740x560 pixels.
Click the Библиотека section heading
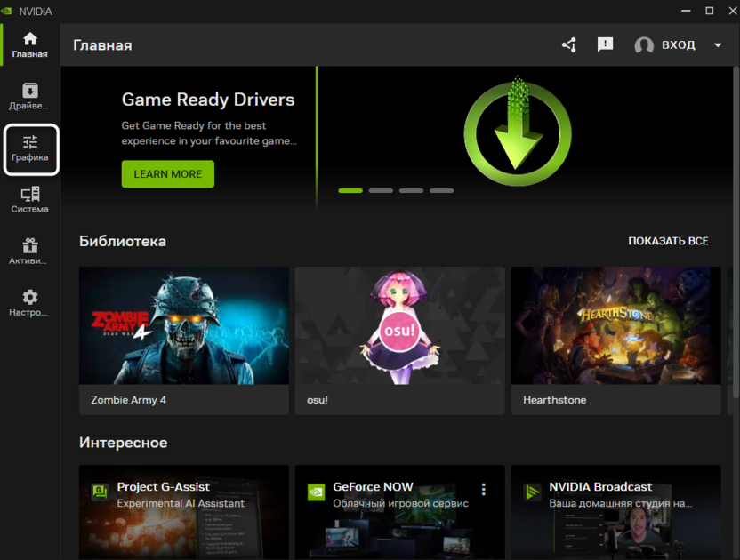coord(123,241)
